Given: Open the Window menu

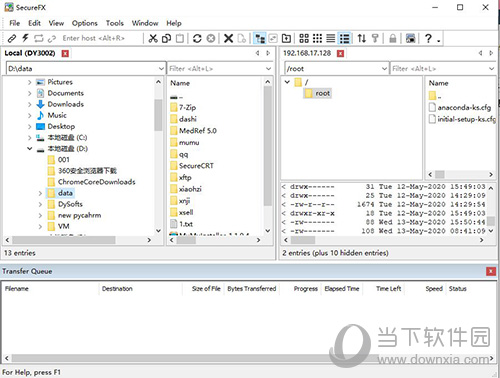Looking at the screenshot, I should pos(145,23).
